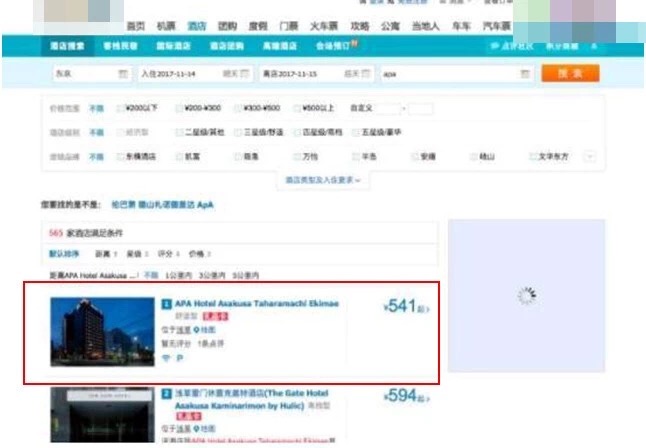Open the 首页 top navigation item

click(x=136, y=26)
